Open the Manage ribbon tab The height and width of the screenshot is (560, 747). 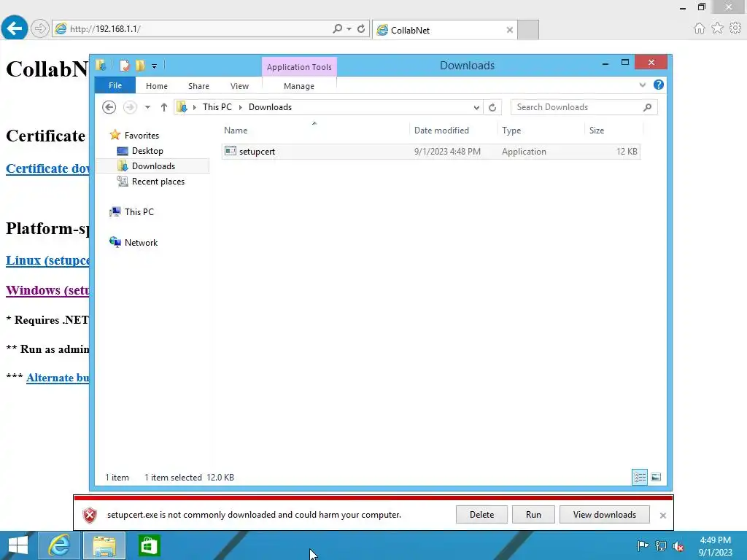coord(299,86)
